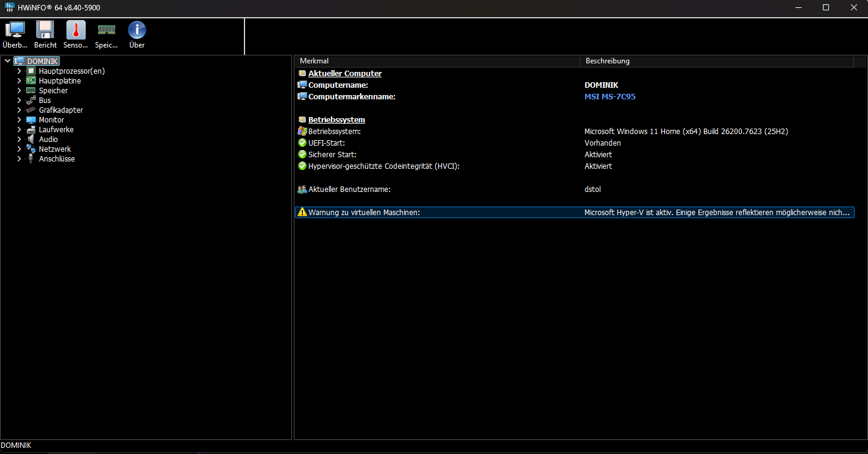The height and width of the screenshot is (454, 868).
Task: Select the Grafikadapter tree item
Action: pyautogui.click(x=61, y=110)
